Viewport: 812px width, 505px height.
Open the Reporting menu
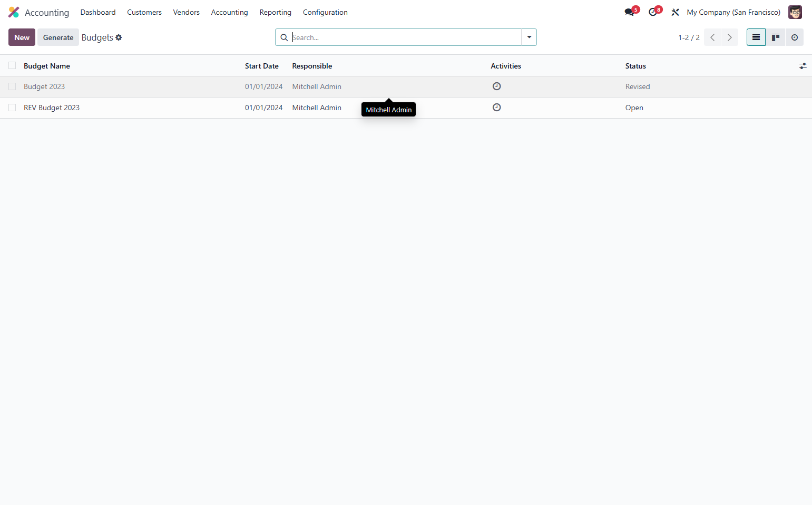pos(276,12)
